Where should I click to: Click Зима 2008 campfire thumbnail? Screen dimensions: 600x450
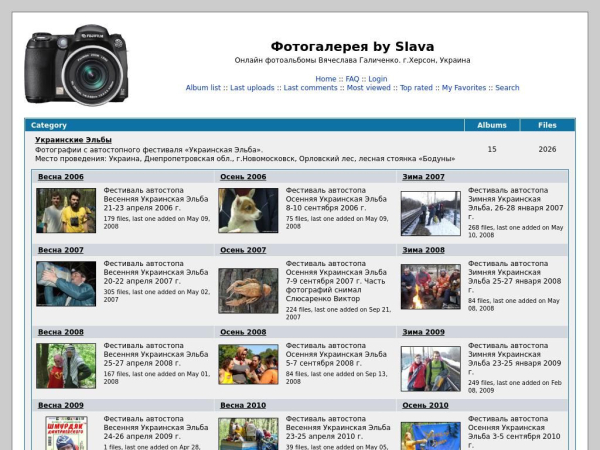[x=430, y=287]
